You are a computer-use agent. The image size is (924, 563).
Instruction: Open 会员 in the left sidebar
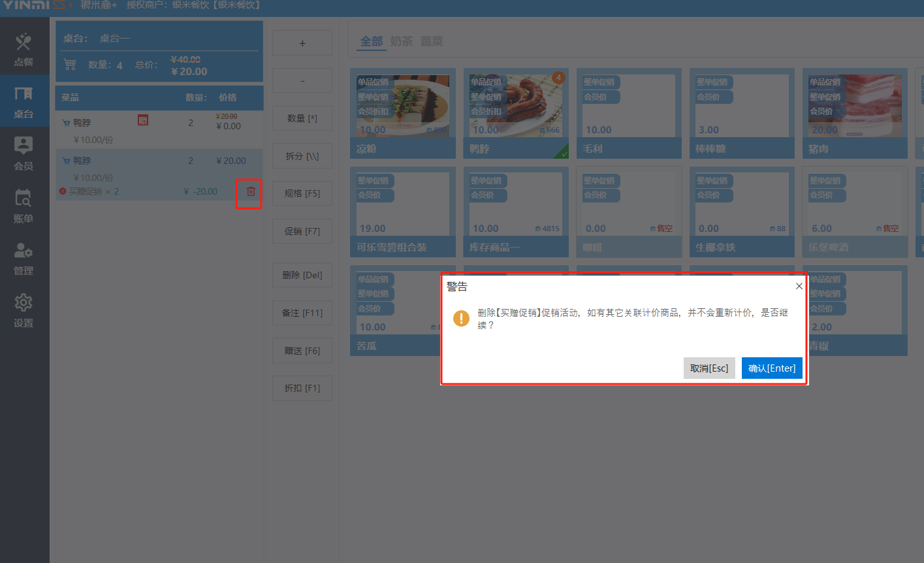point(24,154)
